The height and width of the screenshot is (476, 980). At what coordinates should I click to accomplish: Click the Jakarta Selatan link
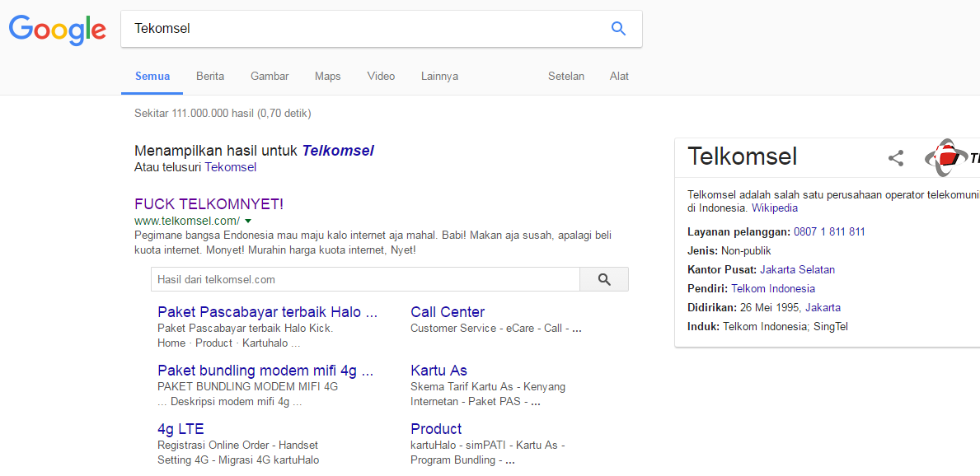coord(797,269)
